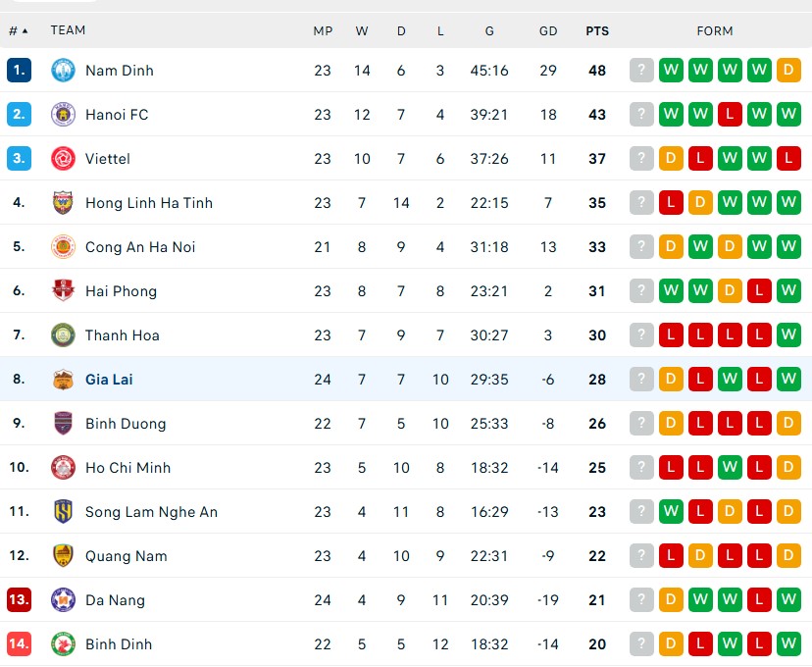Click the Hong Linh Ha Tinh crest
The image size is (812, 667).
coord(63,202)
